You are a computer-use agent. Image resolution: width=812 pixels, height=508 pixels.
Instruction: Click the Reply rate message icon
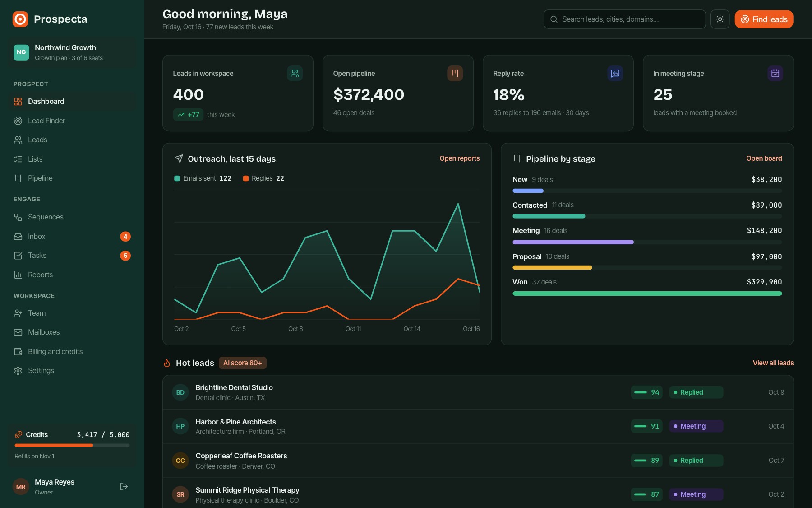(x=615, y=73)
